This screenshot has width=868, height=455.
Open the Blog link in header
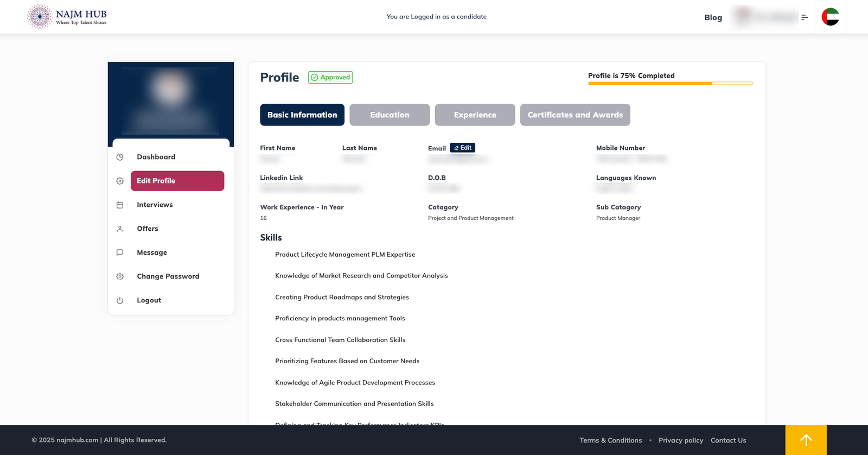(x=713, y=17)
